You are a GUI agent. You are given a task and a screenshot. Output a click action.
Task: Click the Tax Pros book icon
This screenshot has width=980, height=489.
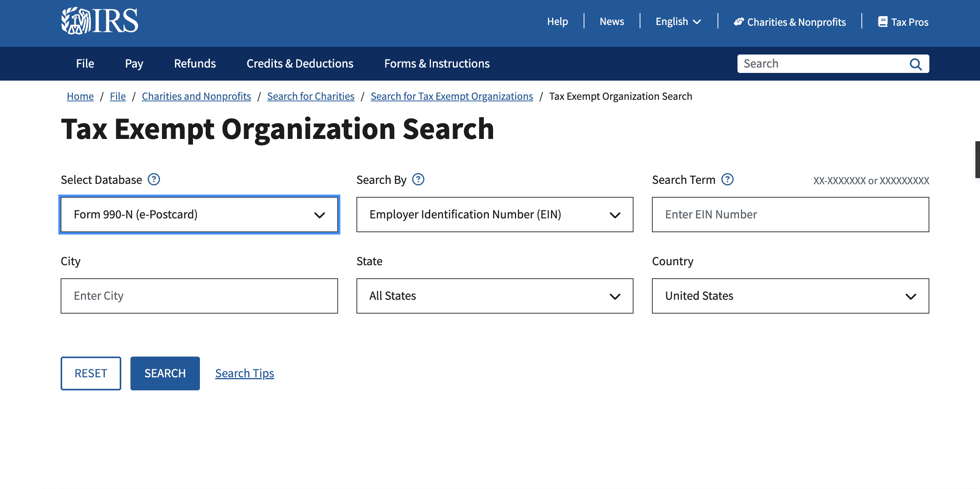pos(883,22)
